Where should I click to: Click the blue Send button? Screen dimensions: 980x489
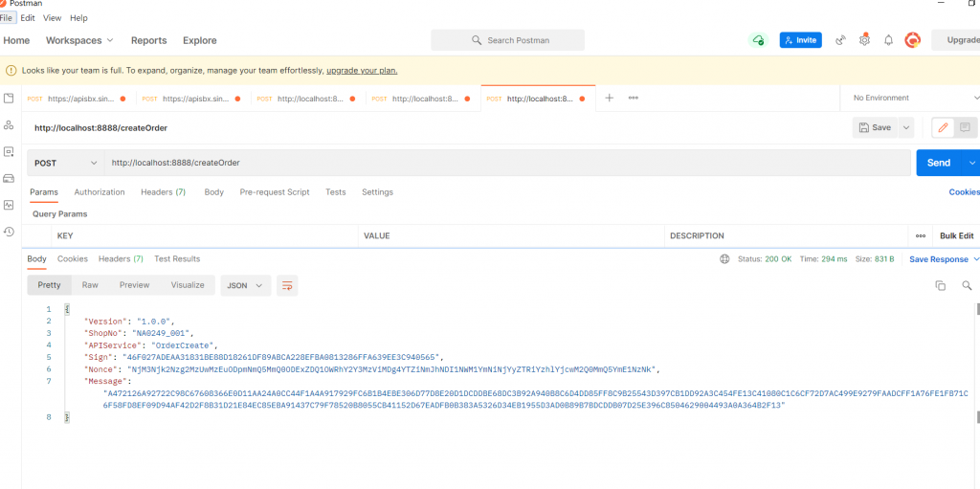point(940,163)
